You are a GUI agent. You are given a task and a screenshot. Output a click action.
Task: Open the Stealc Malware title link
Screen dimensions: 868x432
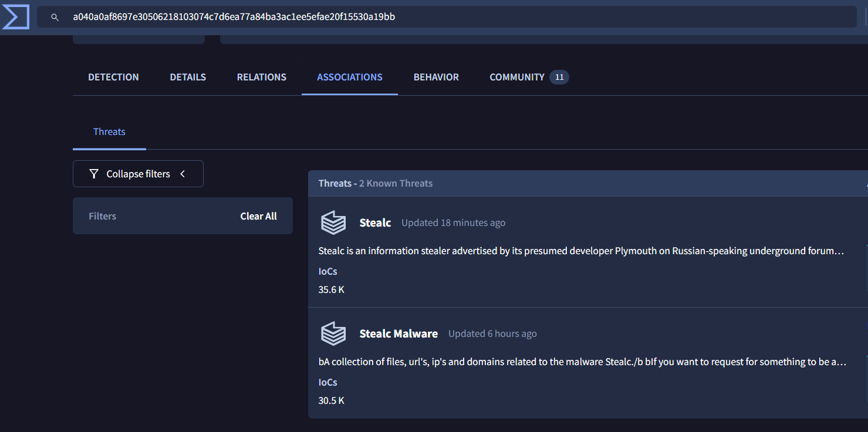tap(398, 333)
